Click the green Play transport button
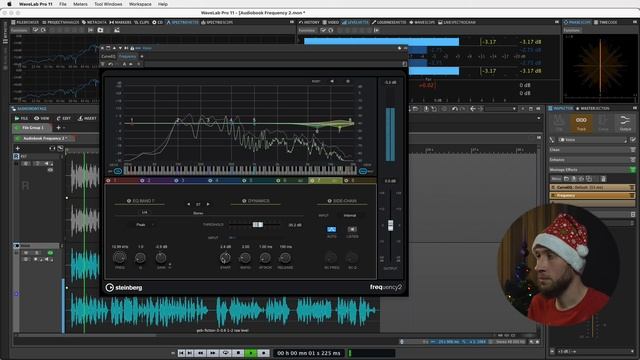Image resolution: width=640 pixels, height=360 pixels. [x=251, y=353]
